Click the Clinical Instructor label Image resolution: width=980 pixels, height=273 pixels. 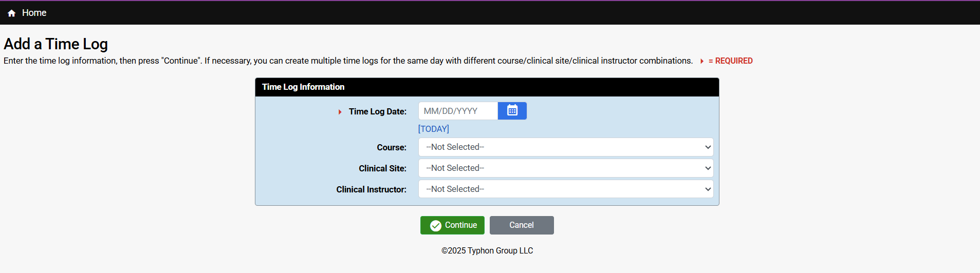(x=371, y=189)
